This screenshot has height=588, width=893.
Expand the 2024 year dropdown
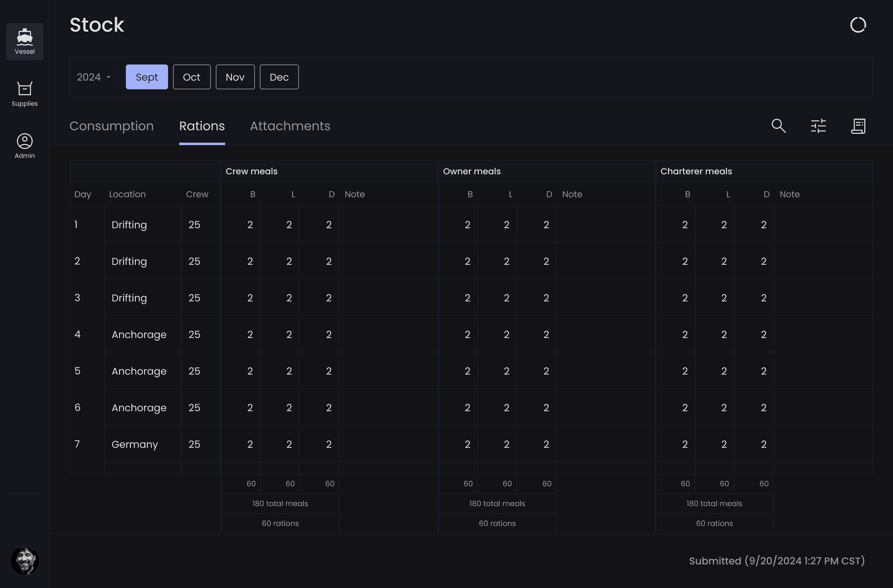tap(93, 77)
